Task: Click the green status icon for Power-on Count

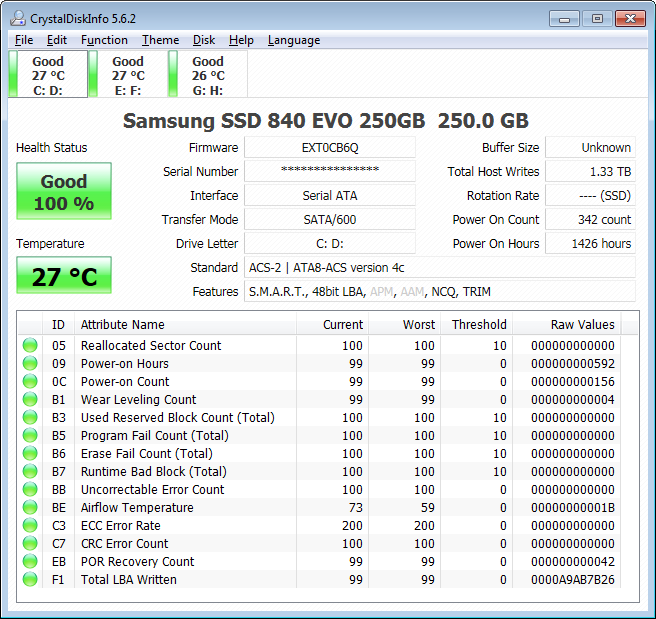Action: click(30, 381)
